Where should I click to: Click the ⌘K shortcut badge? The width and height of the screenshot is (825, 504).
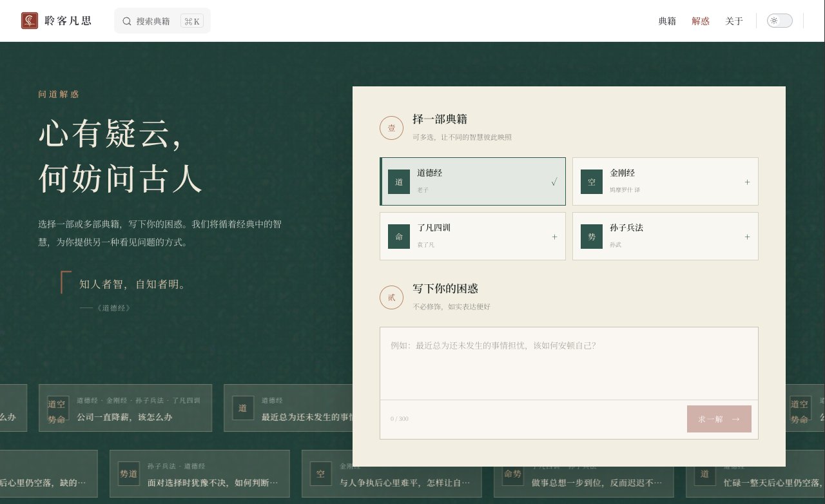pos(191,21)
